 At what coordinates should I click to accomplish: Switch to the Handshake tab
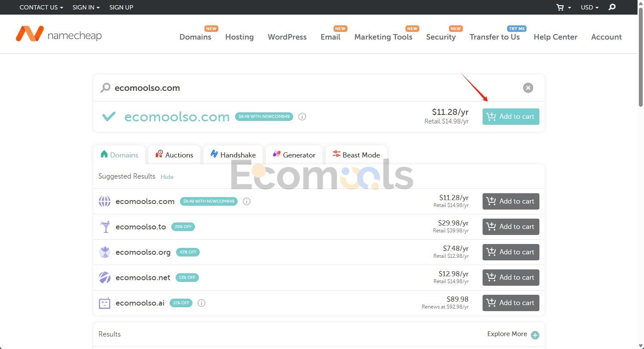point(233,155)
